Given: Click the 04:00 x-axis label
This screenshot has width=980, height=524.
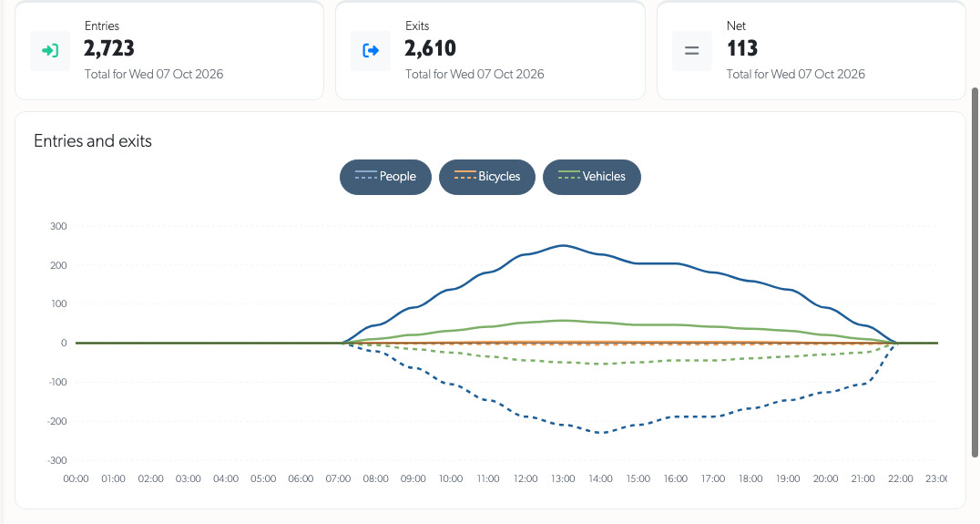Looking at the screenshot, I should tap(226, 478).
